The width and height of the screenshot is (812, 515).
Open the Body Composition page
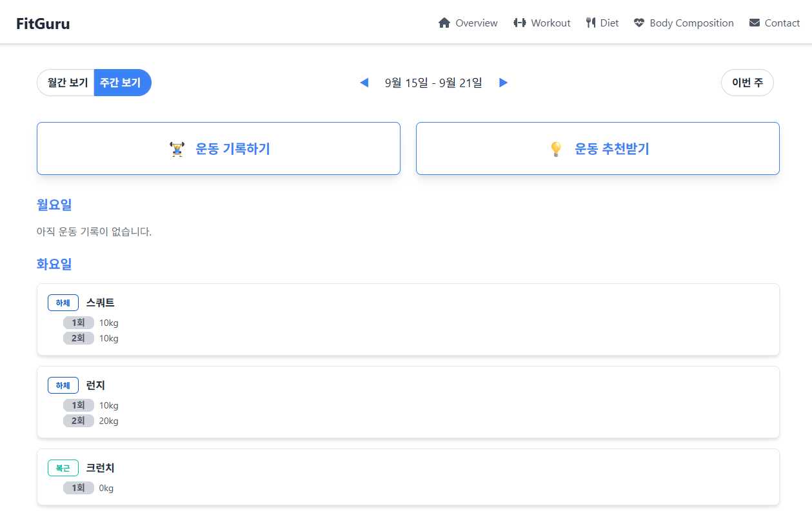[684, 23]
